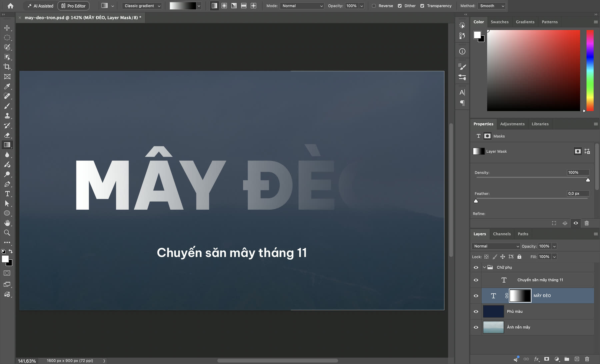The image size is (600, 364).
Task: Switch to the Channels tab
Action: tap(502, 234)
